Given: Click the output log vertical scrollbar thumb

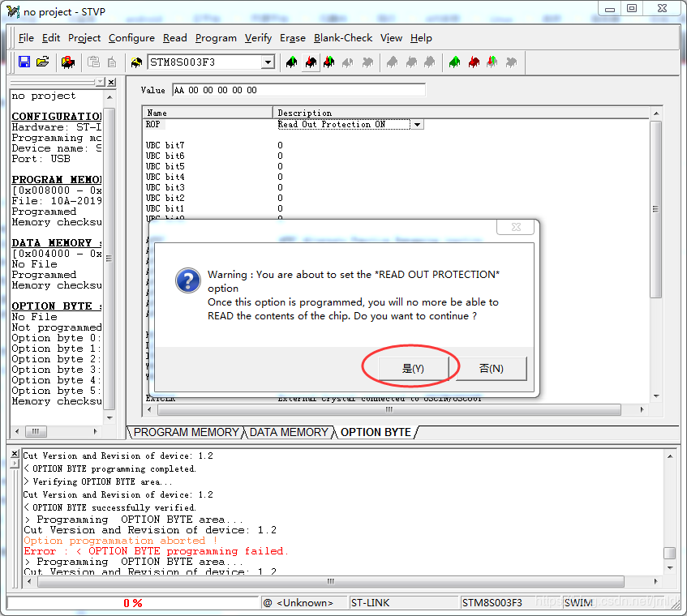Looking at the screenshot, I should click(669, 553).
